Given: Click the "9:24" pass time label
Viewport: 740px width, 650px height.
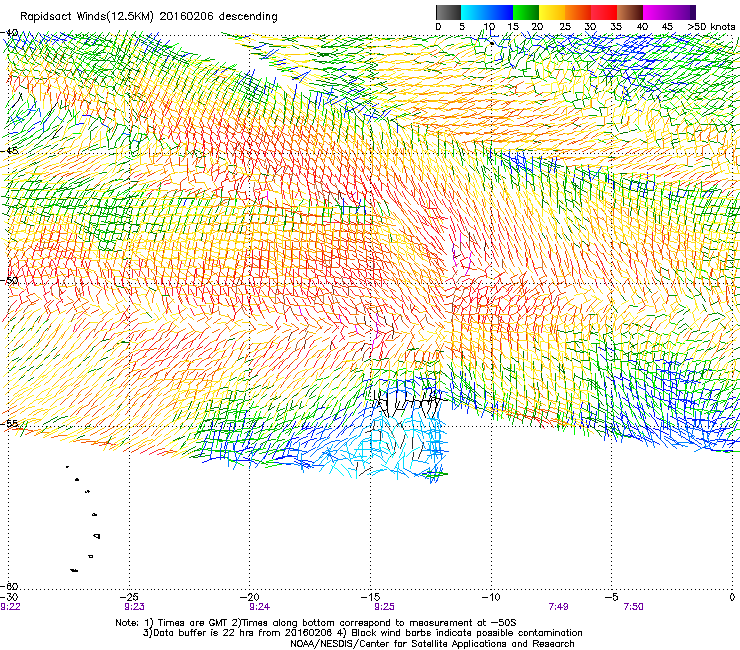Looking at the screenshot, I should (260, 607).
